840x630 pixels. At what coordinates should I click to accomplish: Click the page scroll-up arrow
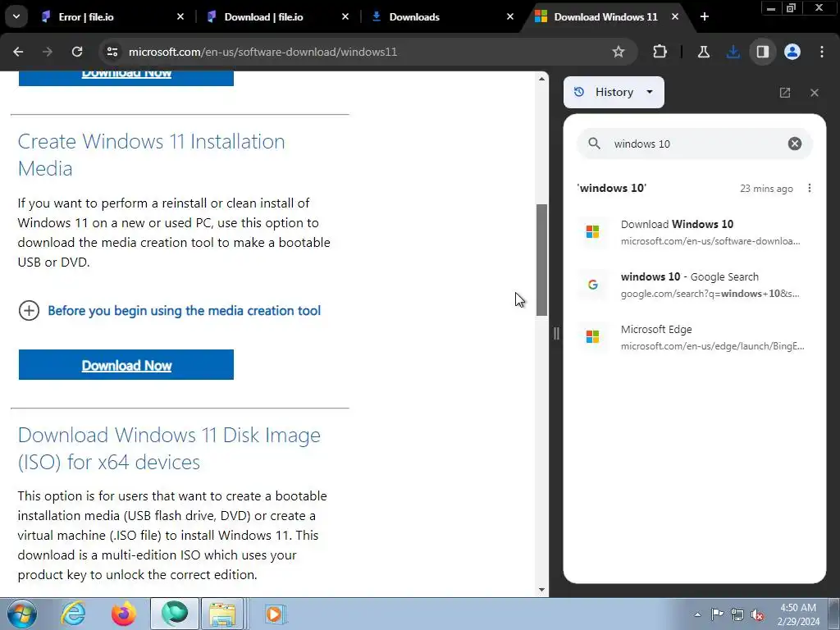(x=541, y=79)
